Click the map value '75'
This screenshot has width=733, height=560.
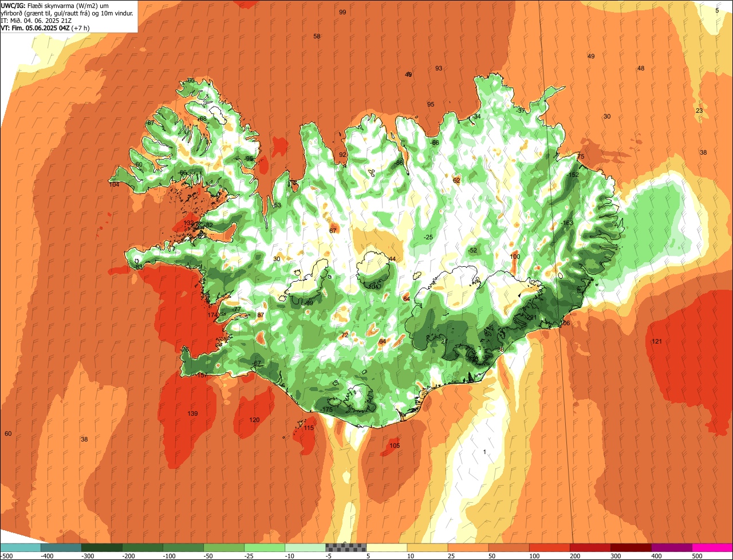[581, 156]
